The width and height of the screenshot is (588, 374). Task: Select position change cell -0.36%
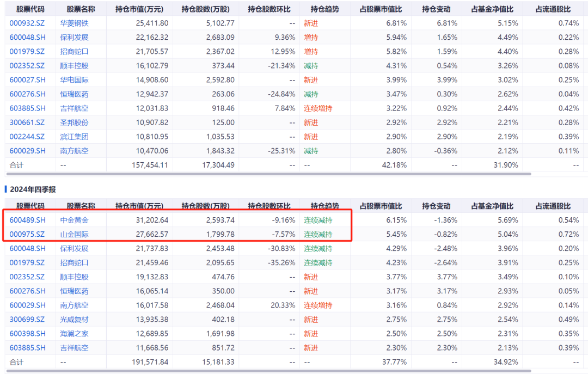[x=445, y=151]
